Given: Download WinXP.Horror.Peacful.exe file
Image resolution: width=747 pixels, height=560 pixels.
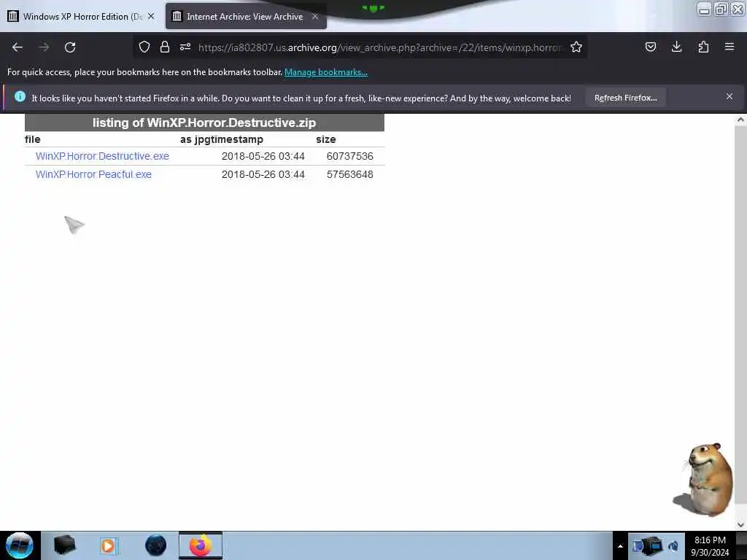Looking at the screenshot, I should point(93,174).
